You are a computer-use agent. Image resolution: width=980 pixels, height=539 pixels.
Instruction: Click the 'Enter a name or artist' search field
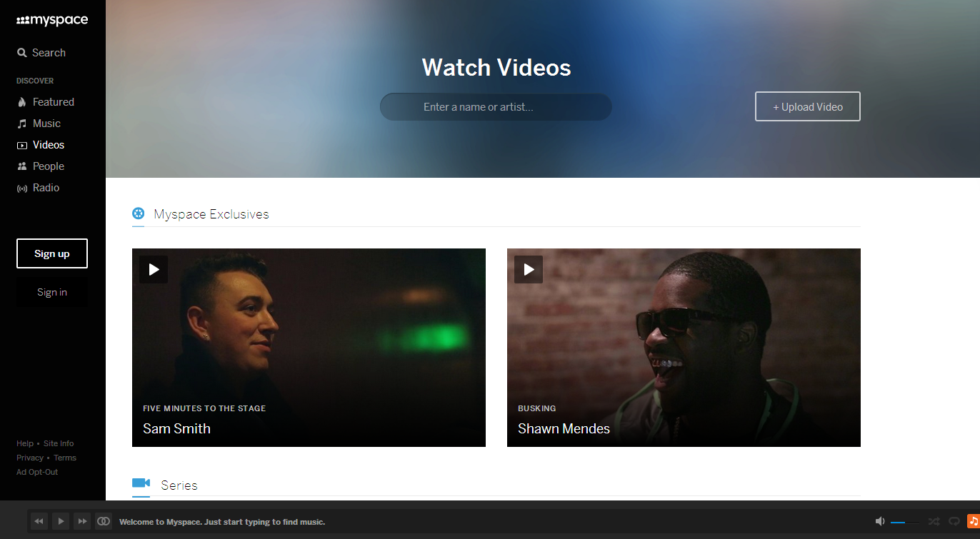(x=496, y=107)
